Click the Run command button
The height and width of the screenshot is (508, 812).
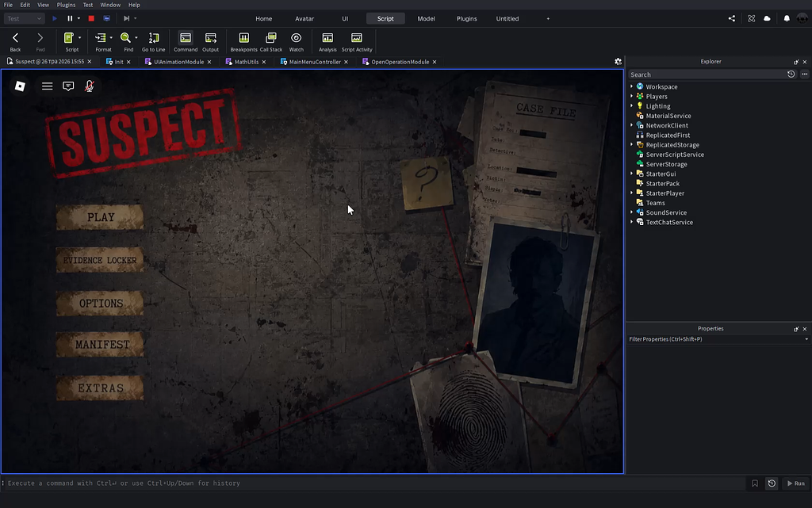click(796, 483)
